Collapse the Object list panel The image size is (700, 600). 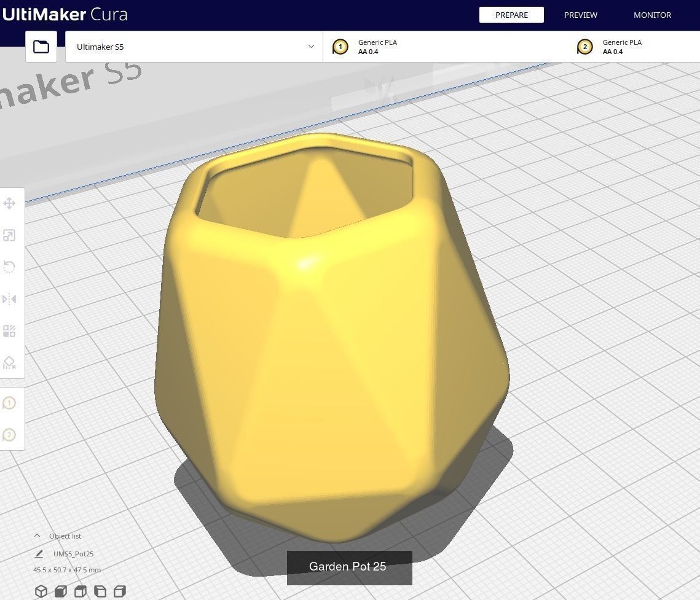click(x=37, y=536)
